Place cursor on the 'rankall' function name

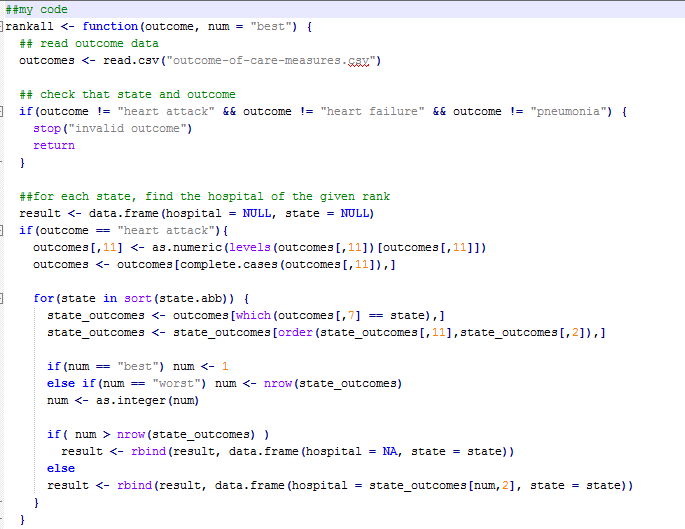29,27
